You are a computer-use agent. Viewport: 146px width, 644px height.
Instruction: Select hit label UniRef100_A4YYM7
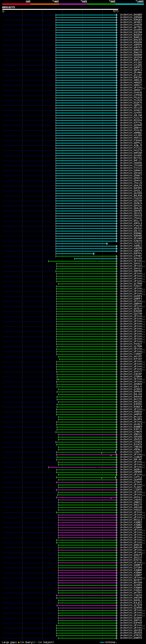(131, 356)
